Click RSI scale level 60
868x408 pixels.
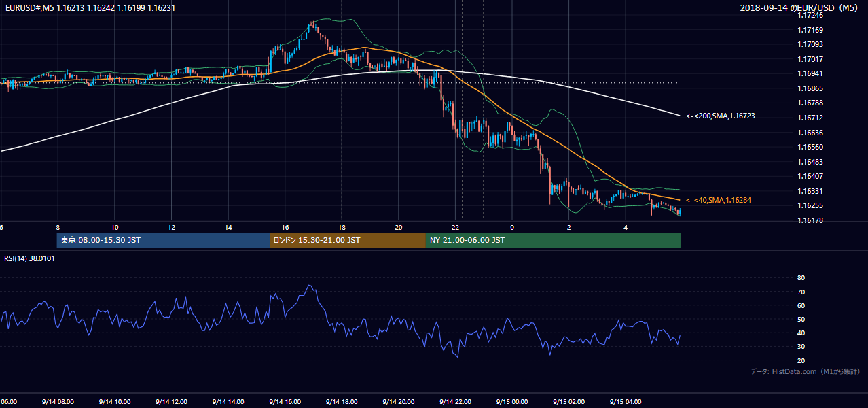coord(801,305)
